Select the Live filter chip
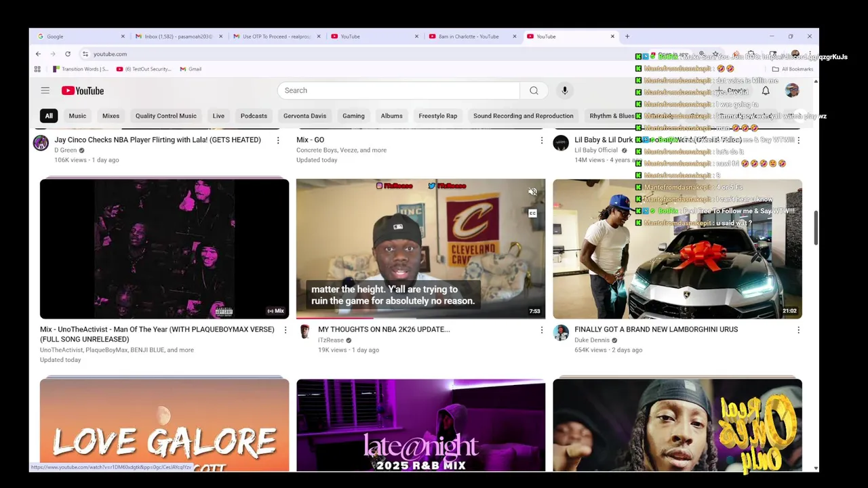Image resolution: width=868 pixels, height=488 pixels. [218, 116]
